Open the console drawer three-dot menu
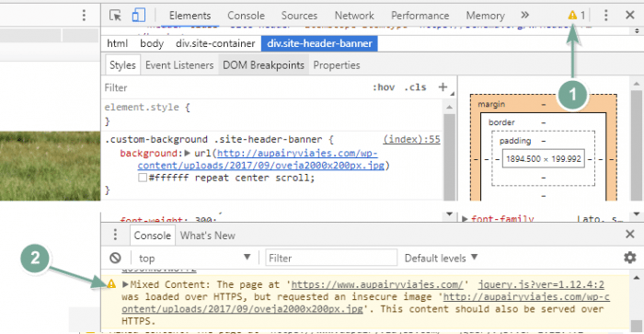 (115, 235)
